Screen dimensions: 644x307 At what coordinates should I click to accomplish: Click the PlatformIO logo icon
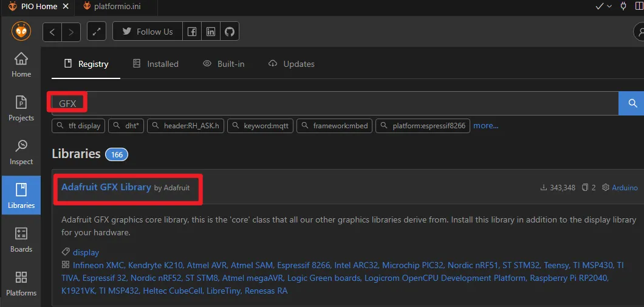click(21, 31)
